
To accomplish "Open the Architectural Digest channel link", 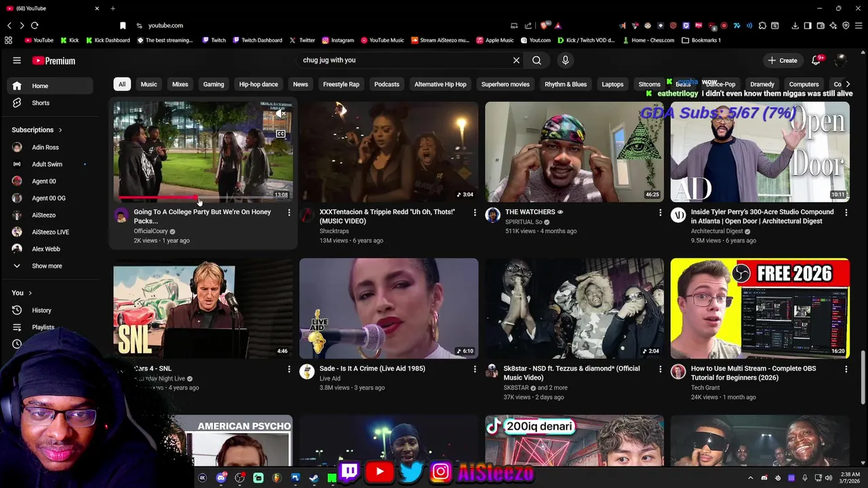I will [717, 231].
